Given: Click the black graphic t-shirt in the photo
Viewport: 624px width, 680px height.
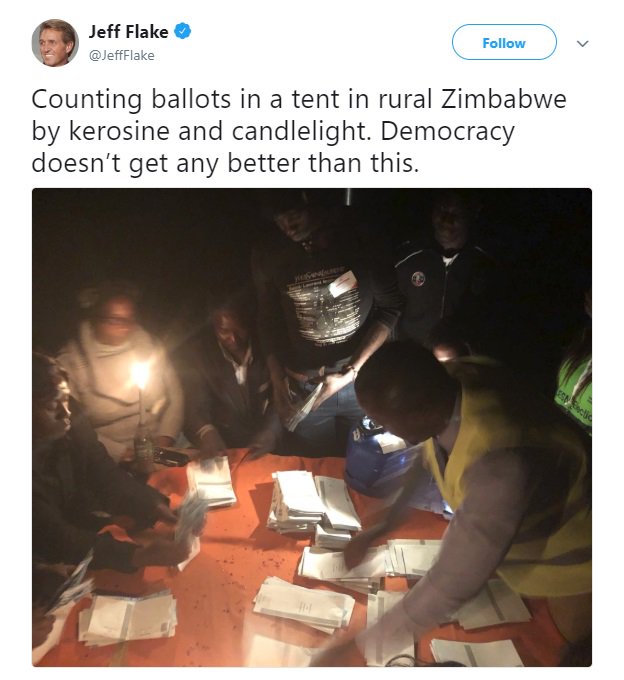Looking at the screenshot, I should click(x=325, y=310).
